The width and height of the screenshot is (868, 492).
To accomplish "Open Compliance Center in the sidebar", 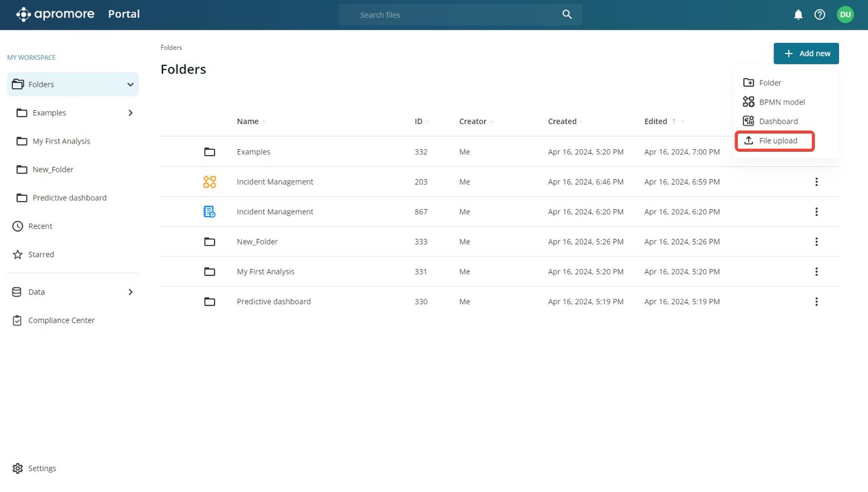I will point(61,321).
